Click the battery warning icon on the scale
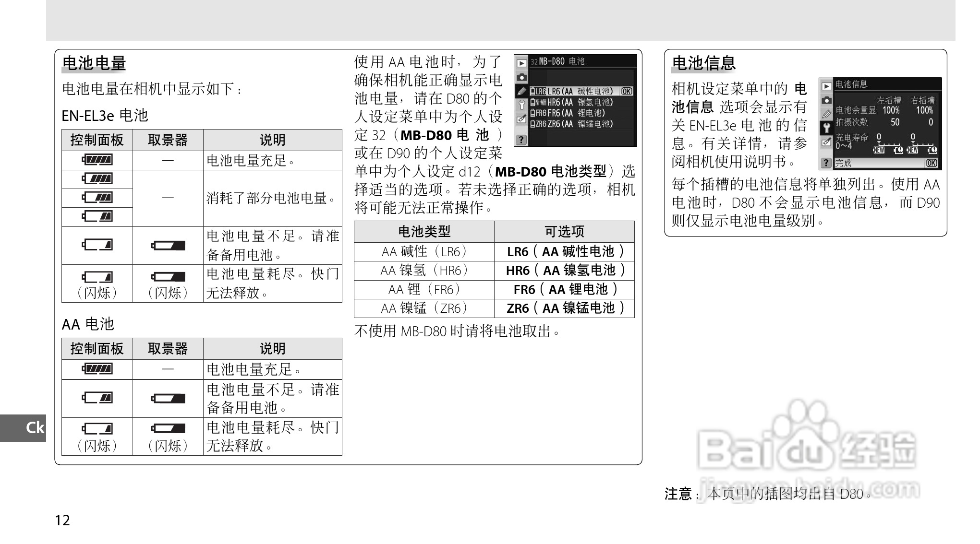Screen dimensions: 980x544 [x=899, y=151]
